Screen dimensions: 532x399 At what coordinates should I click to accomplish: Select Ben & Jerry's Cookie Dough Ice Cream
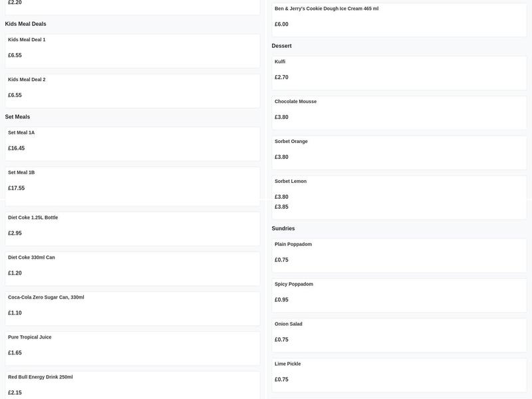(x=399, y=19)
